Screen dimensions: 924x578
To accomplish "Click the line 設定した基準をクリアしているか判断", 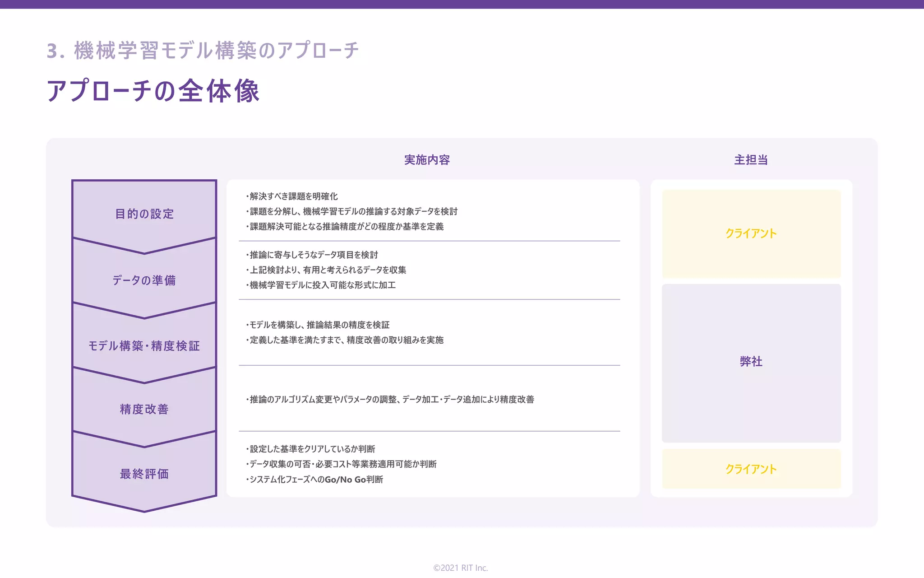I will 310,449.
